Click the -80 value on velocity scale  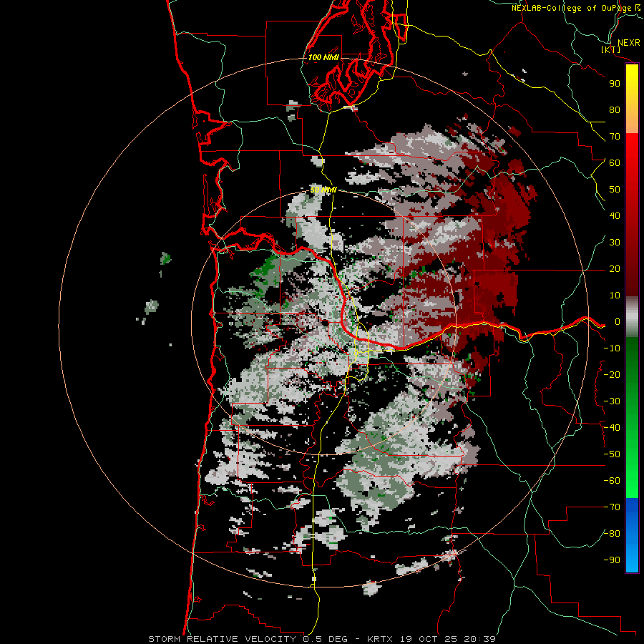coord(612,534)
